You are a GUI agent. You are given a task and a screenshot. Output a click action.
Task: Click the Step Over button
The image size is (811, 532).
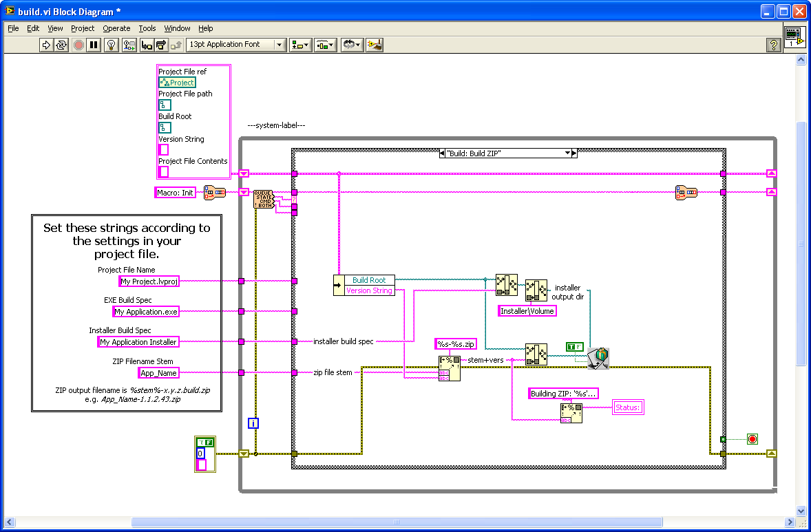[161, 45]
